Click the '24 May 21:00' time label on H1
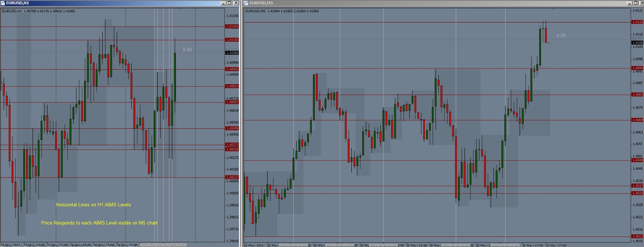644x247 pixels. pyautogui.click(x=127, y=245)
